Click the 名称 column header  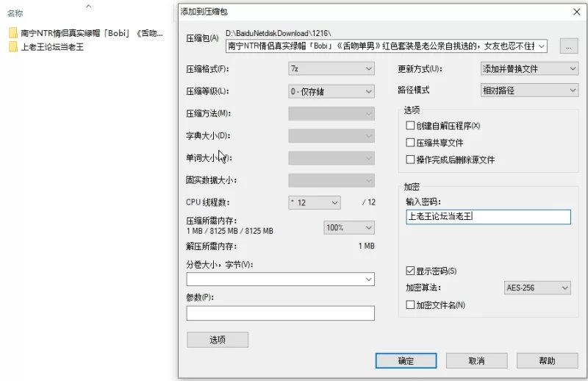[x=15, y=13]
